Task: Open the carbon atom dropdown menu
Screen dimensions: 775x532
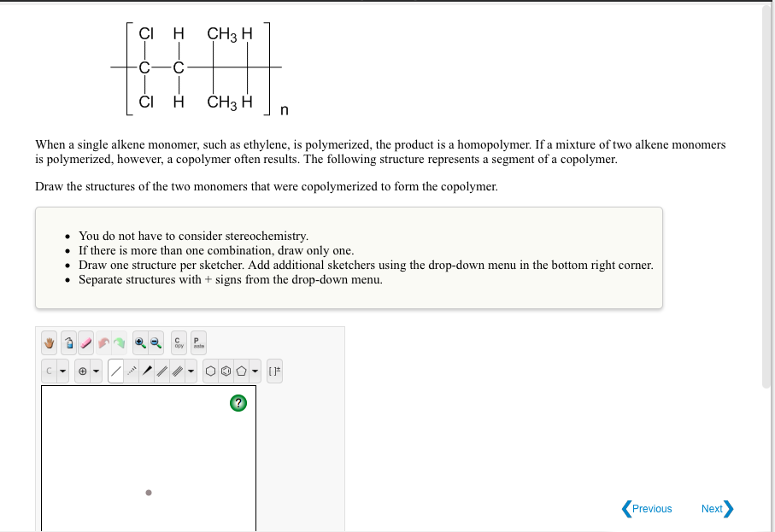Action: [x=62, y=371]
